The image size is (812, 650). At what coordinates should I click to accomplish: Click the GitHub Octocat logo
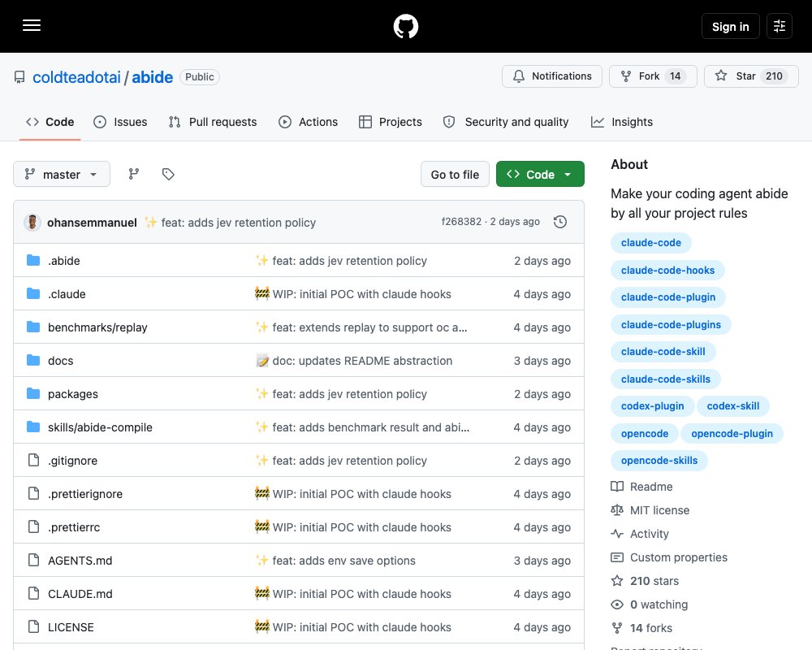click(x=406, y=26)
